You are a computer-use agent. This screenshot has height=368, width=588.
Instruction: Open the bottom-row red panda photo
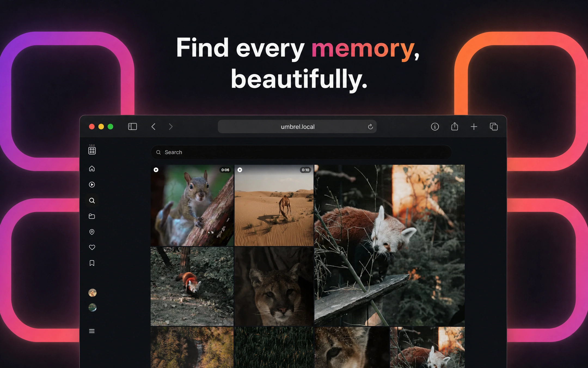pyautogui.click(x=427, y=347)
